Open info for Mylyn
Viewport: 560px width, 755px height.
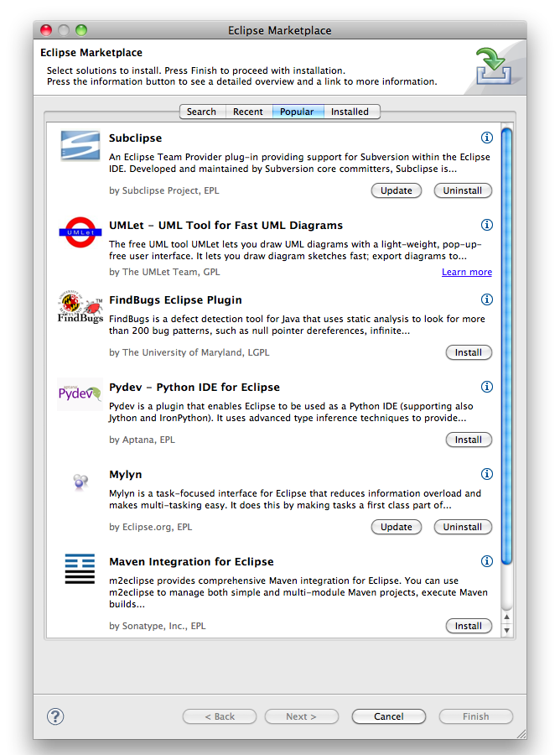pos(487,474)
